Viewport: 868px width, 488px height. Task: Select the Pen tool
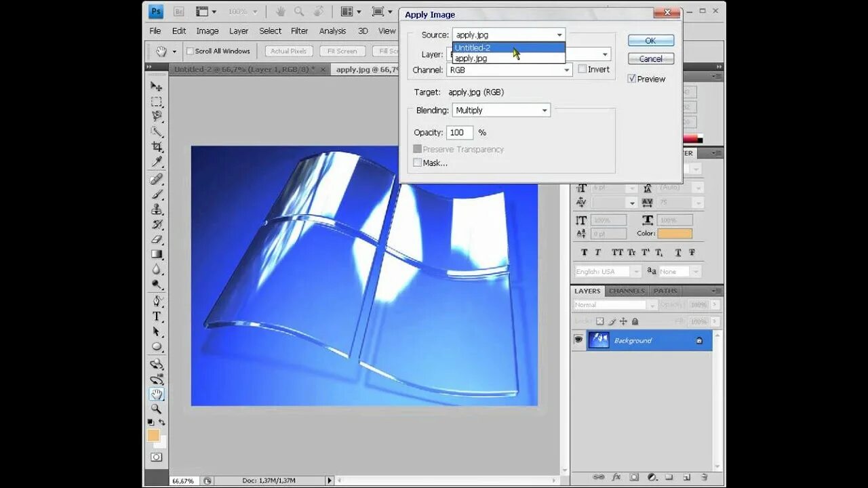157,301
